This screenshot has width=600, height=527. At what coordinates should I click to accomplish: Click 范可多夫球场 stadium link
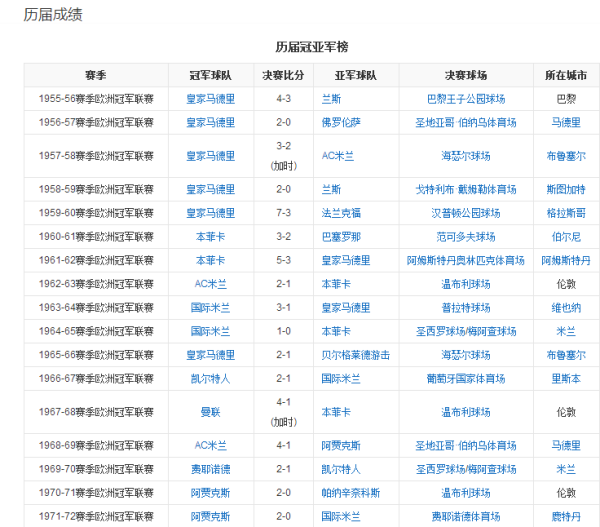pyautogui.click(x=466, y=237)
